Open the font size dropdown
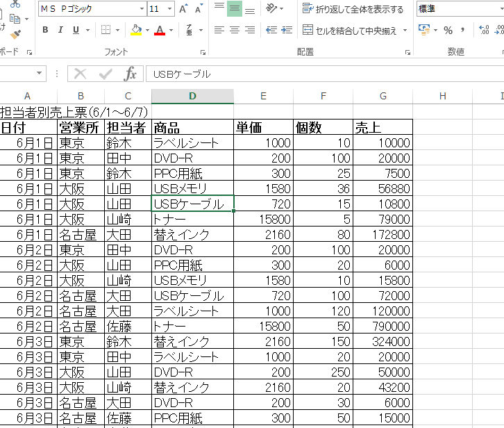 click(171, 9)
